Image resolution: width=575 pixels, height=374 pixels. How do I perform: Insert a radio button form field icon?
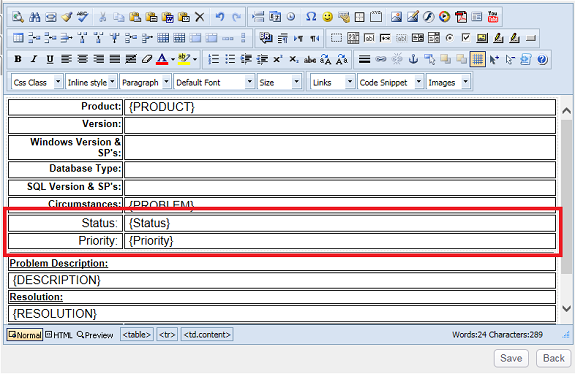tap(450, 38)
